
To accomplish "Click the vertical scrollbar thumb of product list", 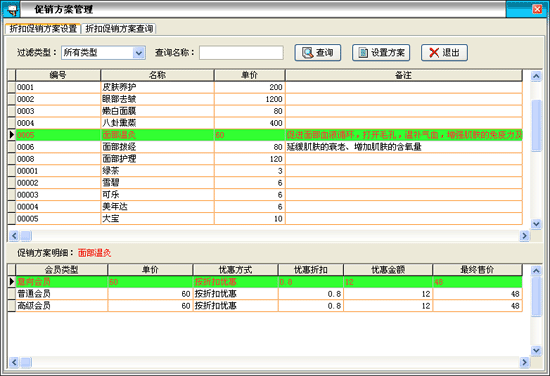I will [536, 126].
